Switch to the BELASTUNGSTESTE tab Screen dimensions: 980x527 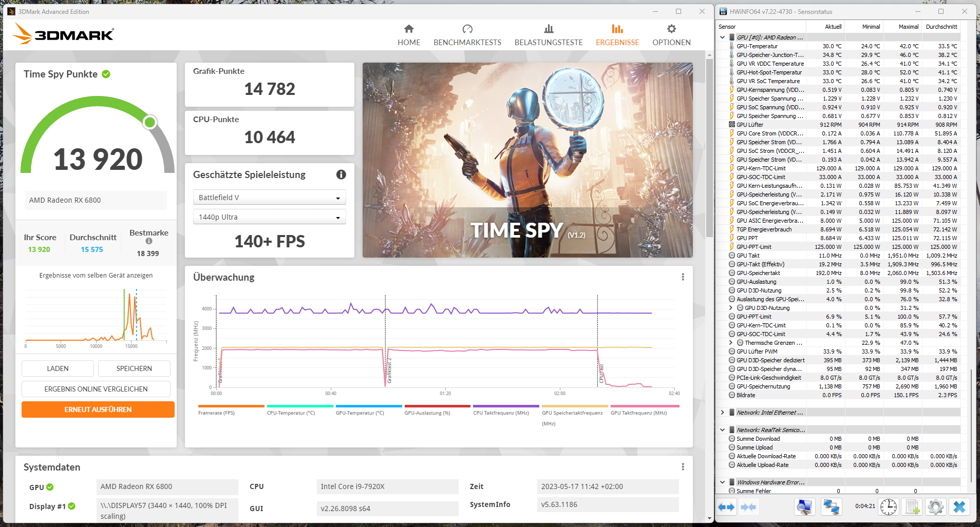coord(549,35)
